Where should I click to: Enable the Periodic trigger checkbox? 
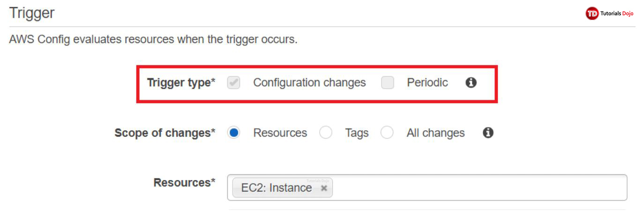tap(387, 83)
